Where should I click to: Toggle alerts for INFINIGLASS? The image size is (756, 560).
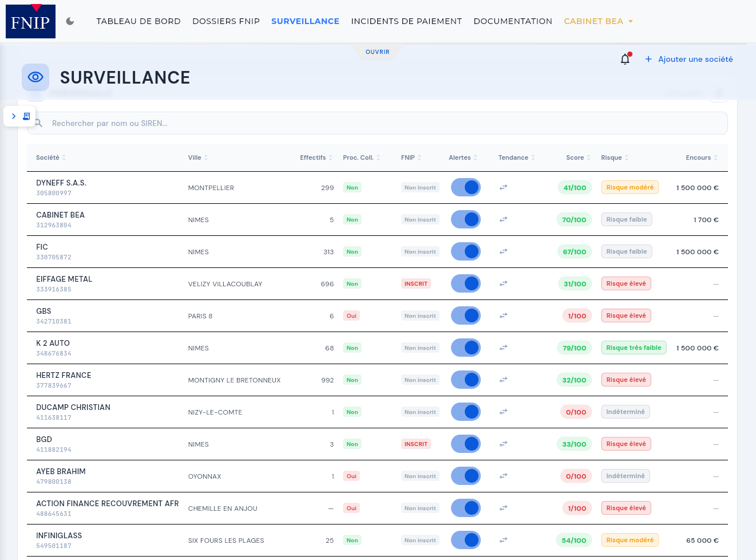click(466, 540)
